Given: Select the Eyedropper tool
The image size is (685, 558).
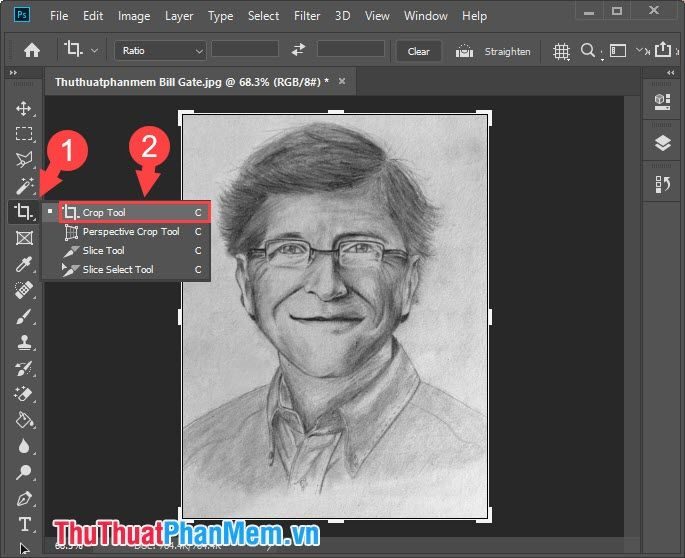Looking at the screenshot, I should (x=24, y=264).
